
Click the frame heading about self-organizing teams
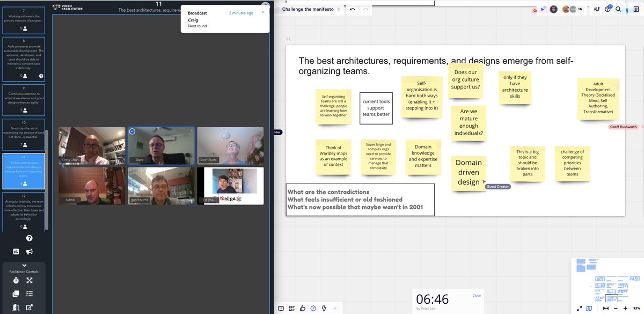[x=436, y=66]
